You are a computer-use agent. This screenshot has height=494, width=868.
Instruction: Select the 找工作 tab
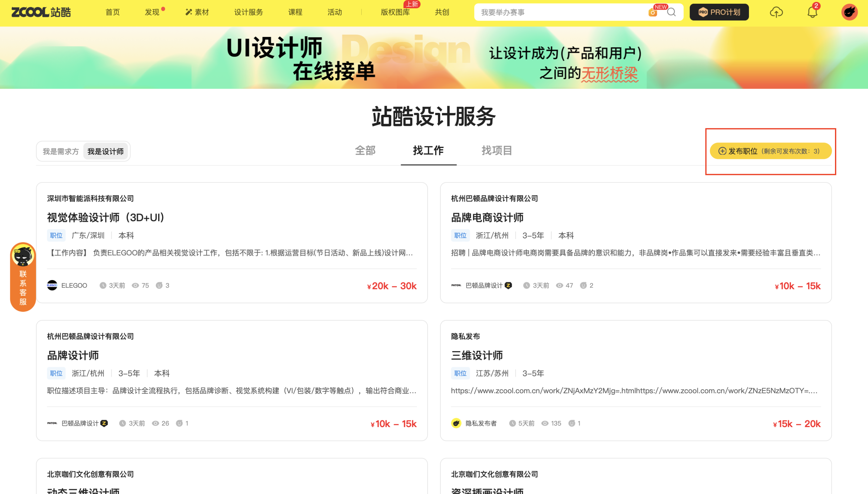click(x=428, y=150)
